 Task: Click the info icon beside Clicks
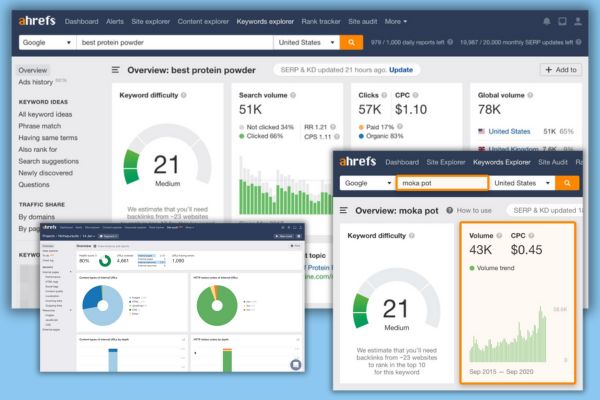click(384, 95)
